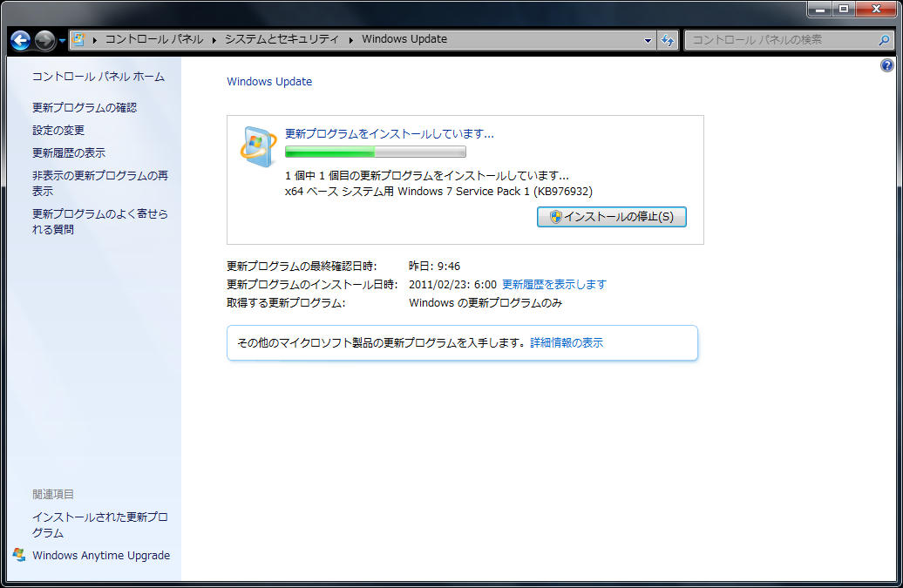Click 1 個中 1 個目 install status line
903x588 pixels.
tap(427, 176)
